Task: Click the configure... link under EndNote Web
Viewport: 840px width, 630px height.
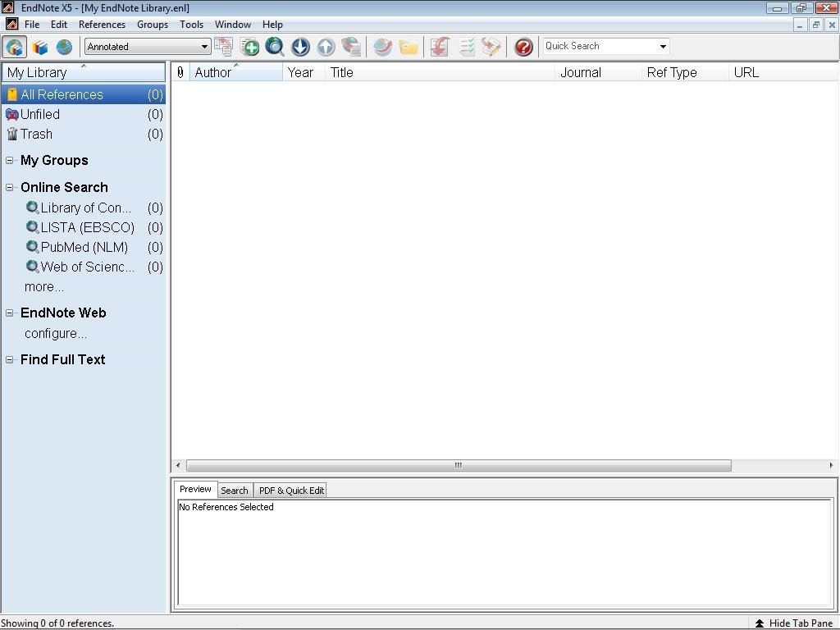Action: (56, 334)
